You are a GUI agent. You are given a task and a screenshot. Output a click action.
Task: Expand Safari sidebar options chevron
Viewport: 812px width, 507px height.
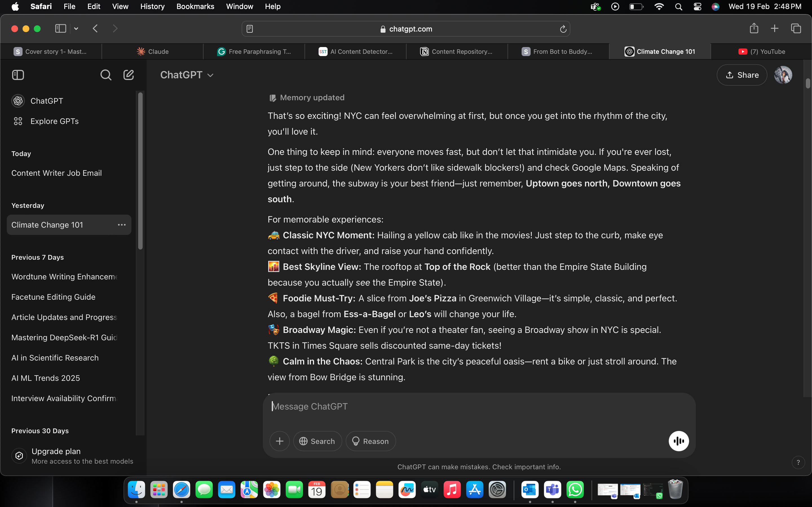click(76, 29)
